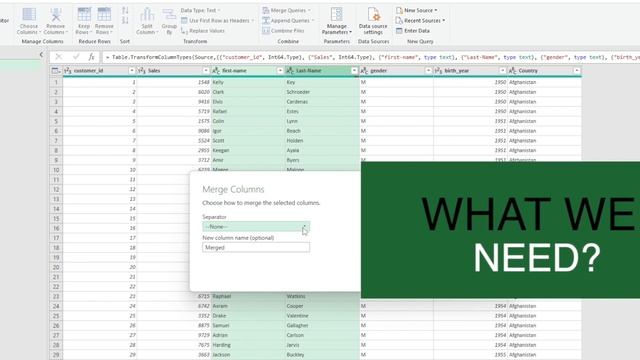Viewport: 640px width, 360px height.
Task: Open Append Queries command
Action: pyautogui.click(x=288, y=20)
